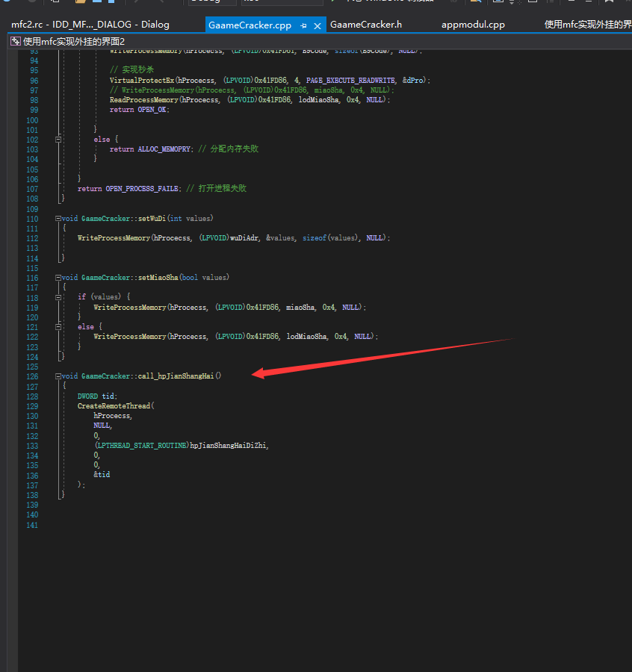
Task: Collapse the setWuDi function
Action: [58, 219]
